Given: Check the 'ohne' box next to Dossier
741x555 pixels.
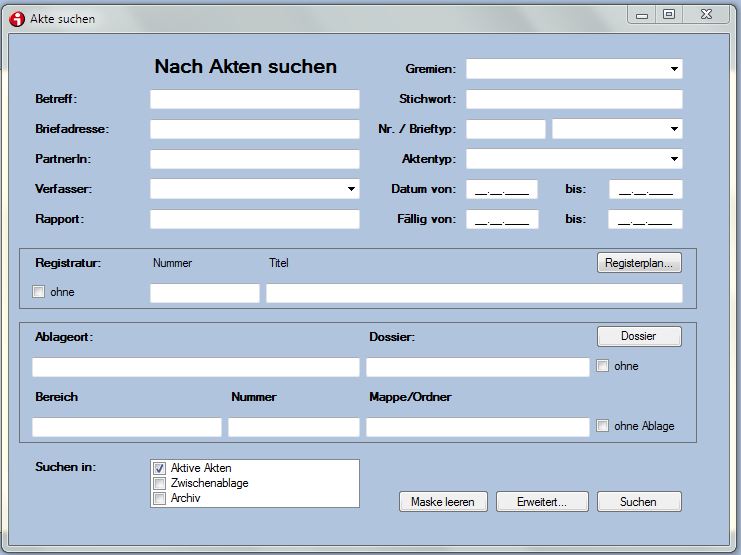Looking at the screenshot, I should tap(602, 366).
